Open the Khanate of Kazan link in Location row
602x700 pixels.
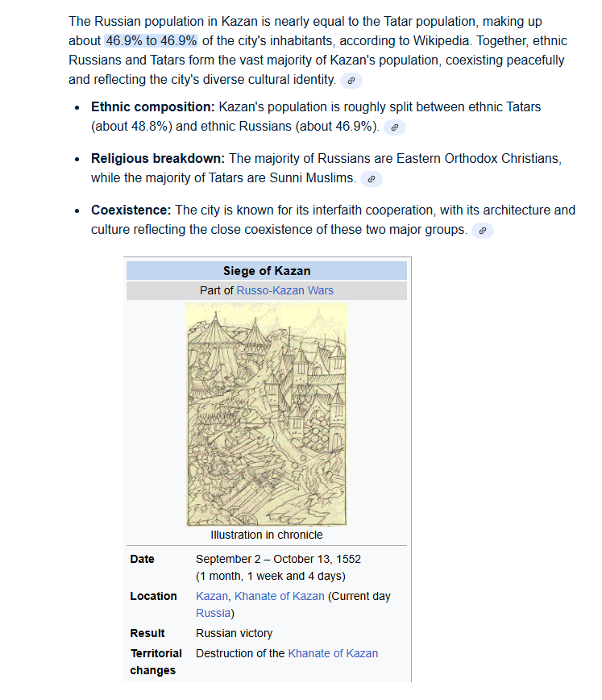pyautogui.click(x=280, y=597)
